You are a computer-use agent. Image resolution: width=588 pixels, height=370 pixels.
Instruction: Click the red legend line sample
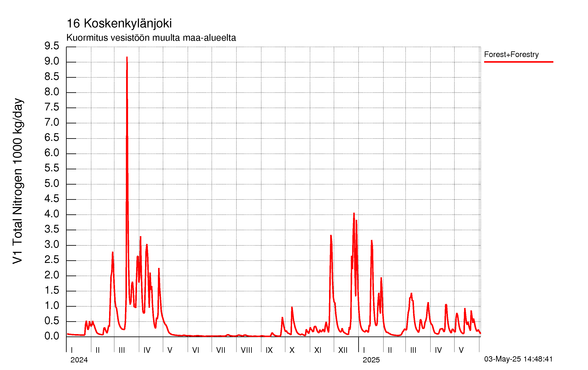(x=518, y=62)
